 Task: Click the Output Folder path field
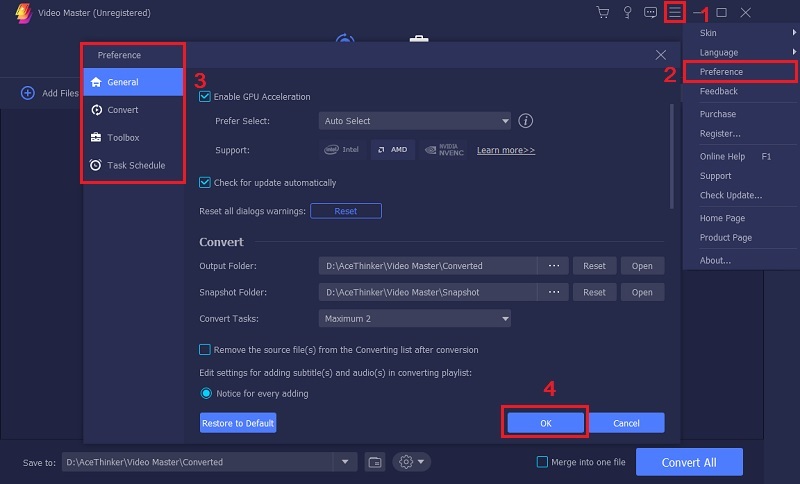428,266
